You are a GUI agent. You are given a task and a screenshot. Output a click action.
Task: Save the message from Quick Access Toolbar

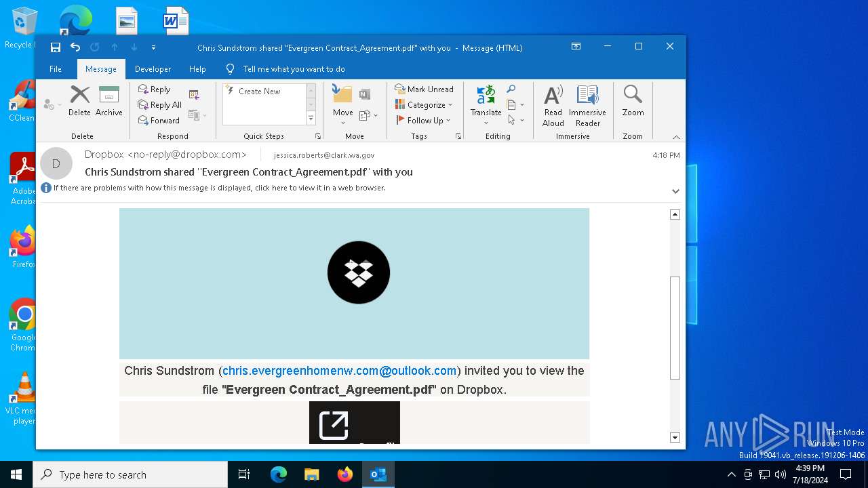point(56,47)
